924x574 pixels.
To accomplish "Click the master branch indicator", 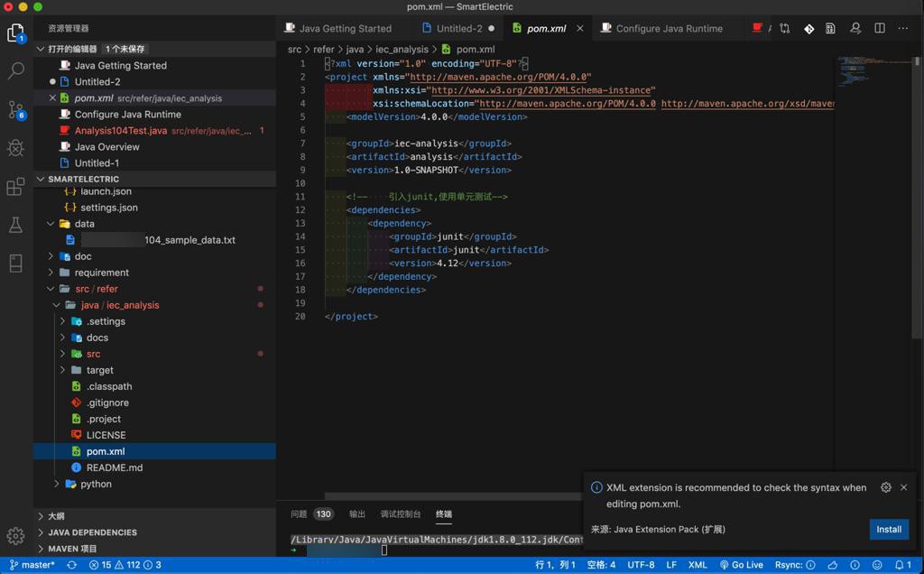I will pyautogui.click(x=32, y=565).
